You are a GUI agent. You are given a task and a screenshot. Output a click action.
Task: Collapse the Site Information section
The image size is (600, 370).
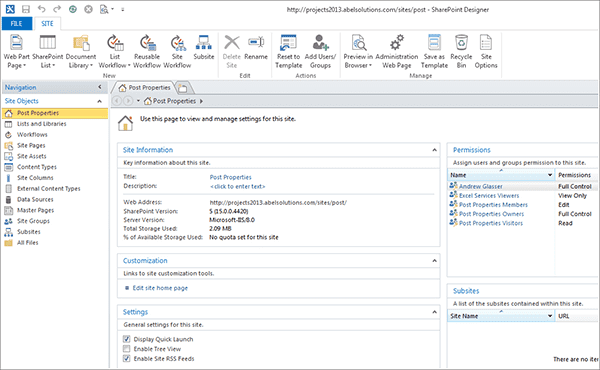coord(434,150)
